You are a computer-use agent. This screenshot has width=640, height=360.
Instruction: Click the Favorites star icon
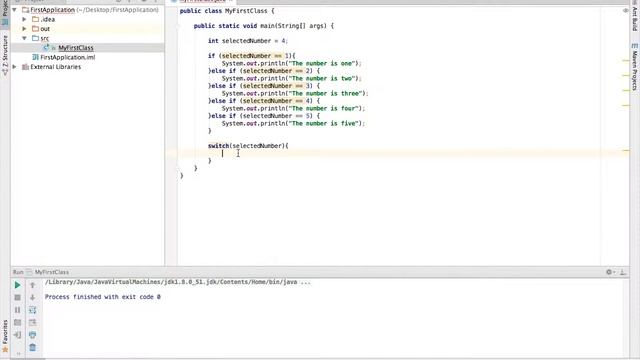point(5,349)
